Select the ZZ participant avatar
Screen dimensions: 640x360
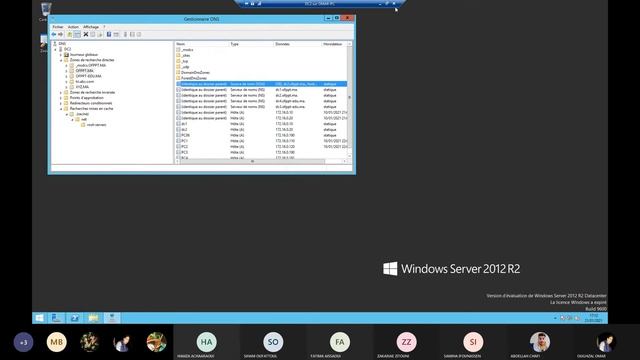407,342
